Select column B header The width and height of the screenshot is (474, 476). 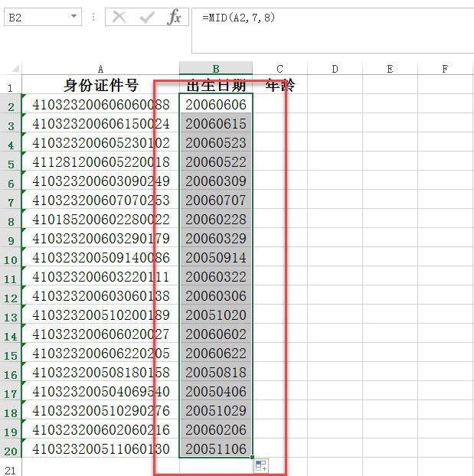(216, 69)
